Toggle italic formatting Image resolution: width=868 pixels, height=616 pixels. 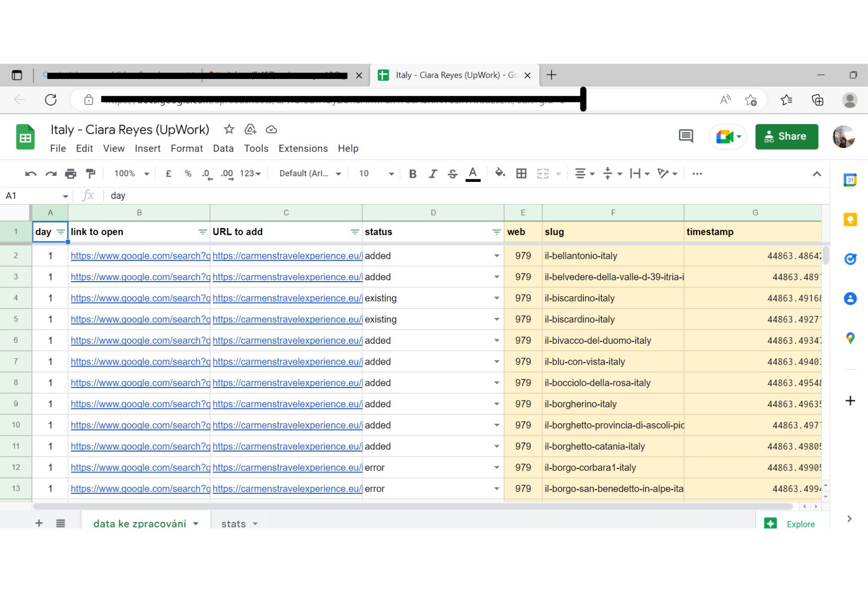click(x=433, y=173)
